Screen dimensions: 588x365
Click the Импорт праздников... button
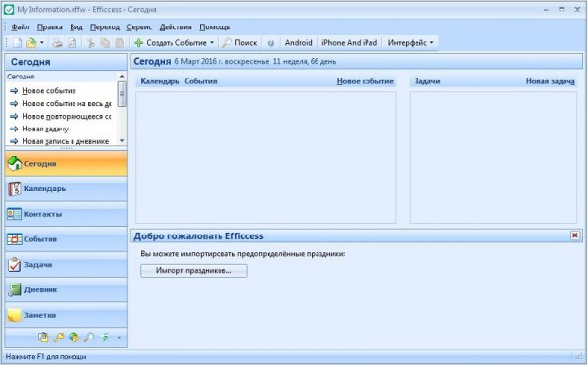[x=194, y=271]
